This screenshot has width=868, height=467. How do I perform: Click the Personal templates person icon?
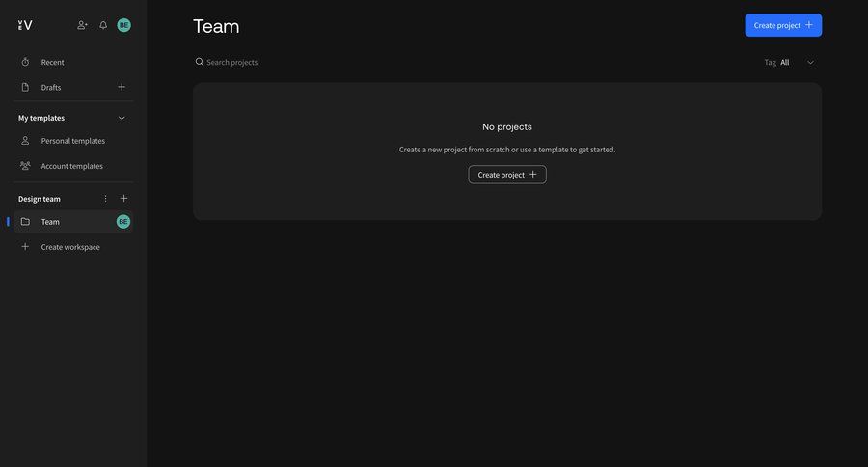click(x=25, y=141)
